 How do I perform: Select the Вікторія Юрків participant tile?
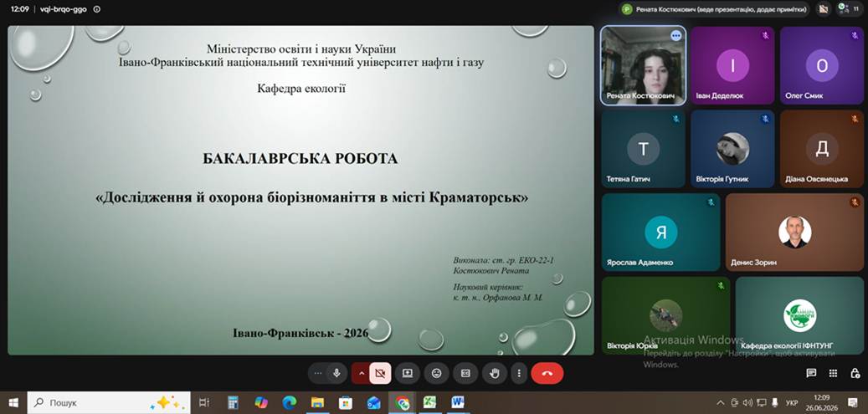(666, 315)
